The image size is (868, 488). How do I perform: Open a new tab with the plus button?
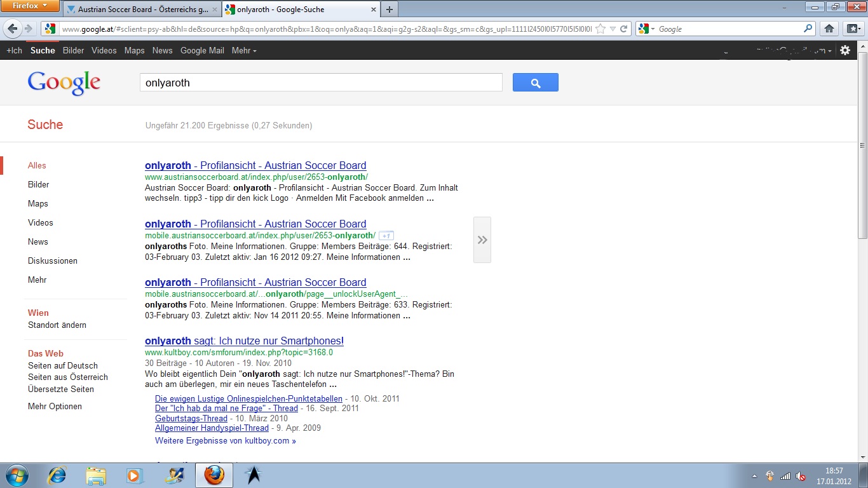pyautogui.click(x=390, y=10)
